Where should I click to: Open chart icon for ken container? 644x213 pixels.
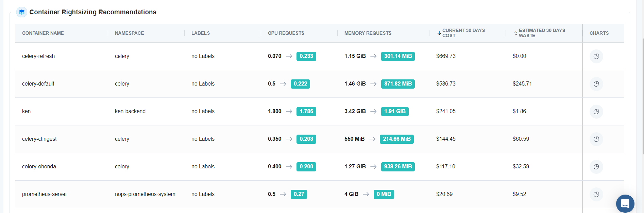click(596, 111)
